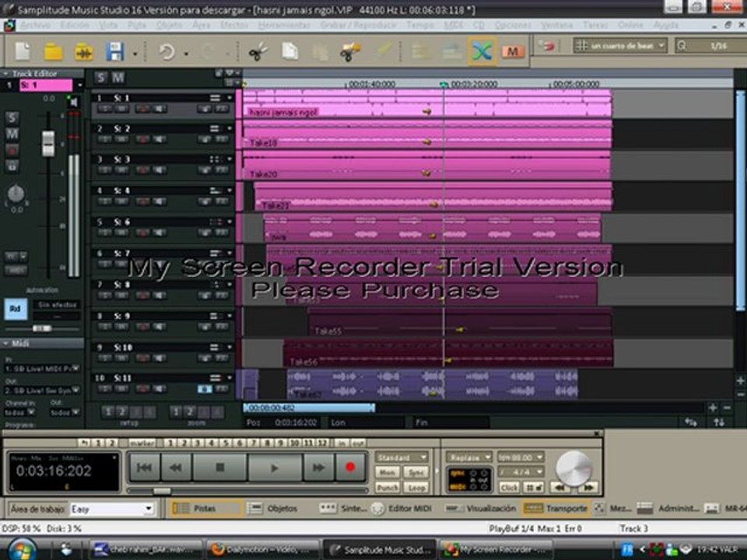The image size is (747, 560).
Task: Open the Área de trabajo Easy dropdown
Action: point(112,509)
